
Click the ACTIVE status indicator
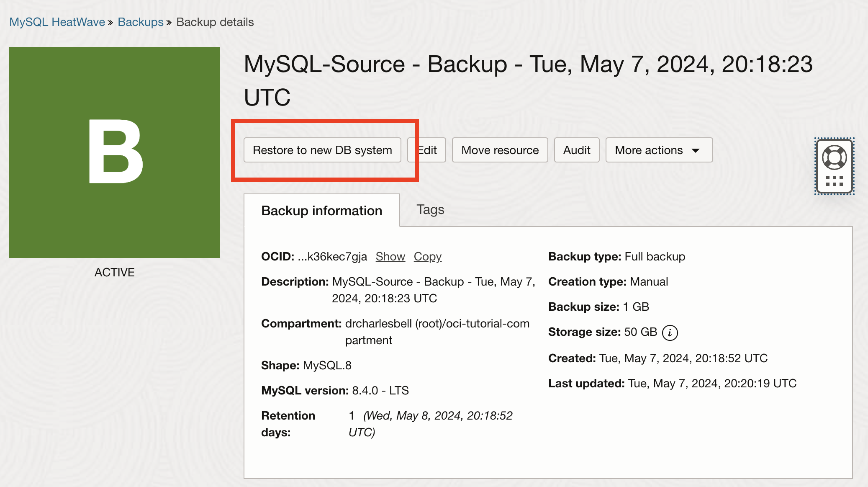coord(114,272)
